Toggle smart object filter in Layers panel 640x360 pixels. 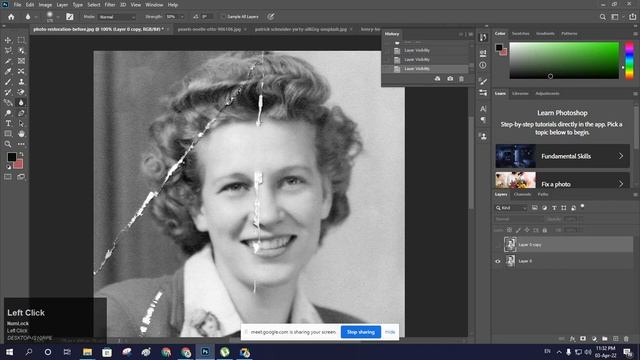pos(573,208)
